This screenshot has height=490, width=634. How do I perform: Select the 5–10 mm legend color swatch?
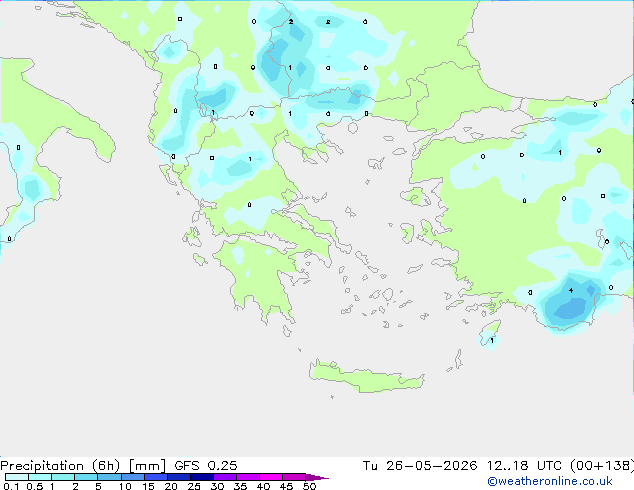pos(109,477)
